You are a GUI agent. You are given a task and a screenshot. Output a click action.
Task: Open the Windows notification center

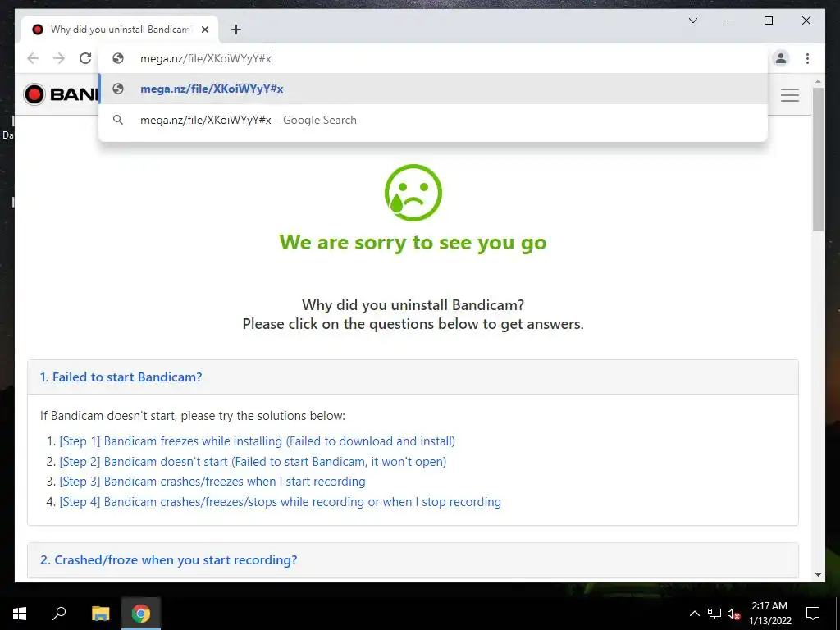[813, 614]
